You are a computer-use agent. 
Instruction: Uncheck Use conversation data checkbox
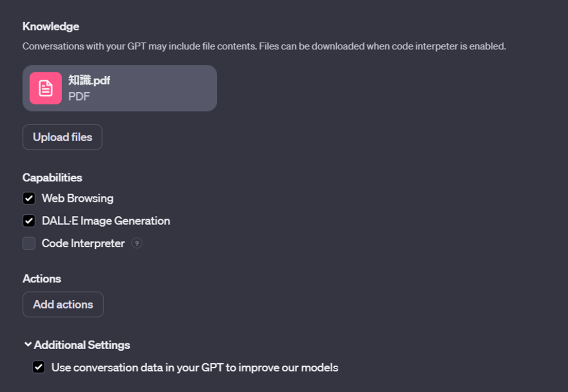39,367
